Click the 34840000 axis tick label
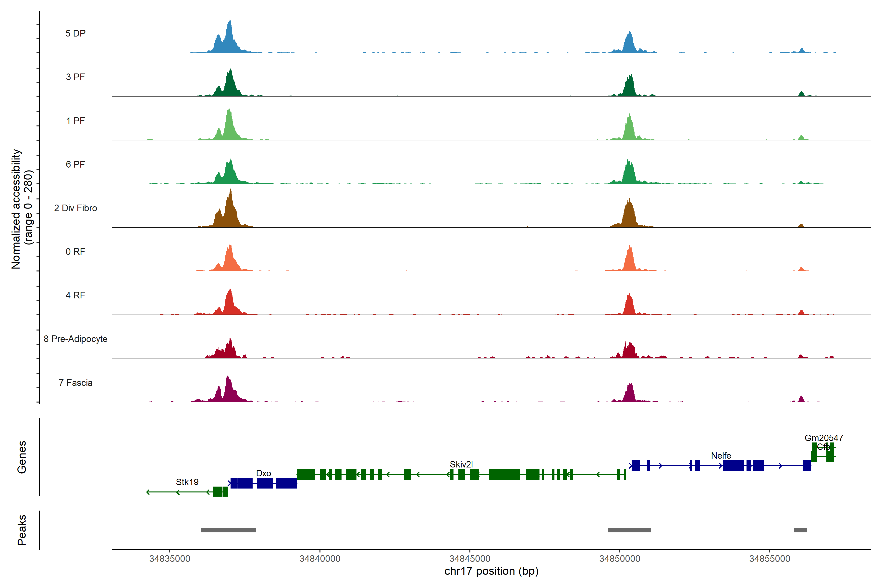Screen dimensions: 882x588 click(319, 558)
